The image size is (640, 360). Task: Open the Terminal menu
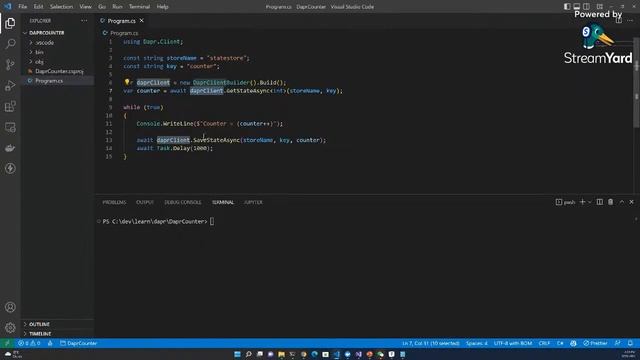[x=139, y=7]
